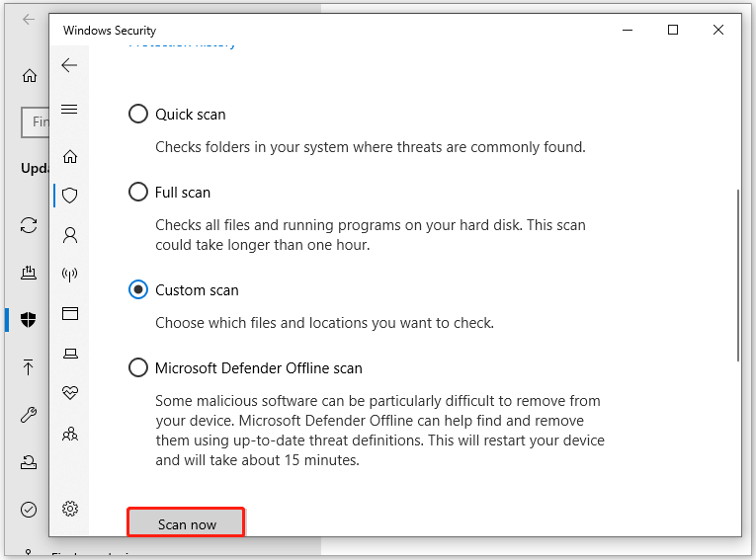Open Windows Security settings gear icon
The image size is (756, 560).
69,509
